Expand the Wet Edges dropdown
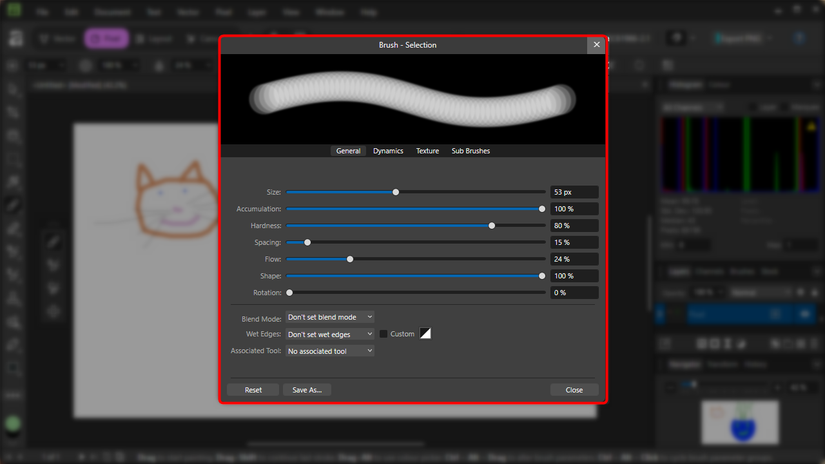The width and height of the screenshot is (825, 464). pos(330,334)
